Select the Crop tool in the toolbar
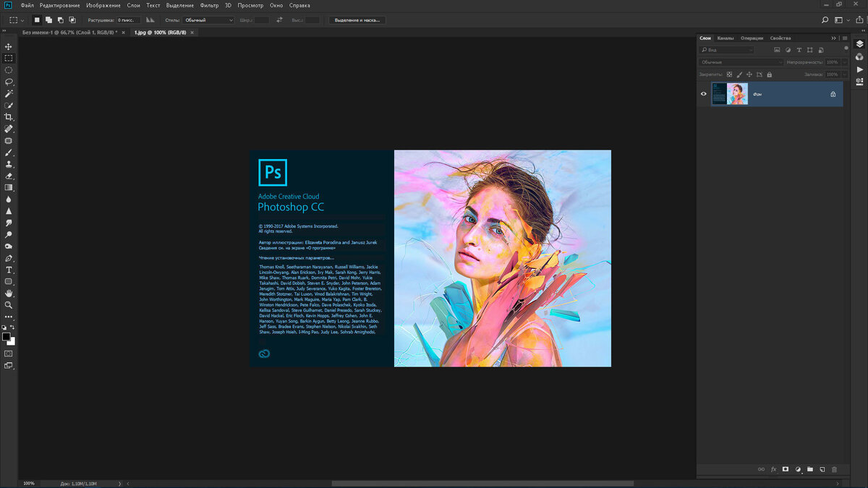The height and width of the screenshot is (488, 868). [x=9, y=117]
